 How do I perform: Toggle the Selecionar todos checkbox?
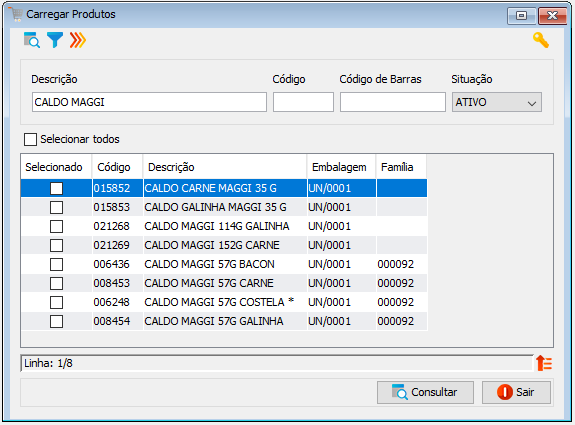[30, 139]
